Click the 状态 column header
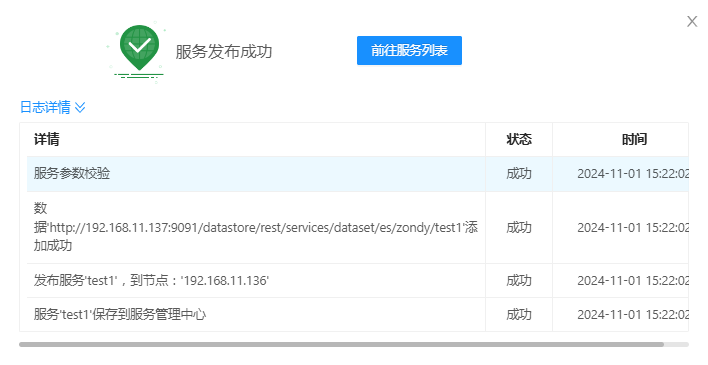708x365 pixels. [519, 139]
